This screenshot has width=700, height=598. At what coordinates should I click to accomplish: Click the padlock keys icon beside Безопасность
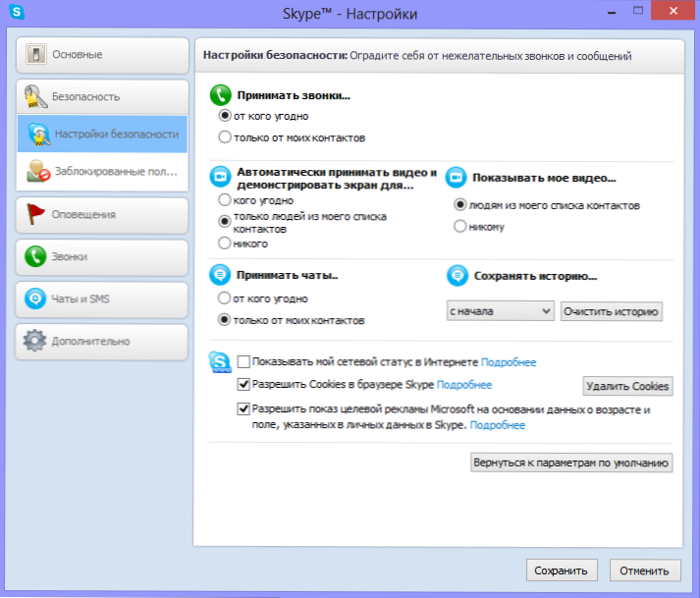35,96
